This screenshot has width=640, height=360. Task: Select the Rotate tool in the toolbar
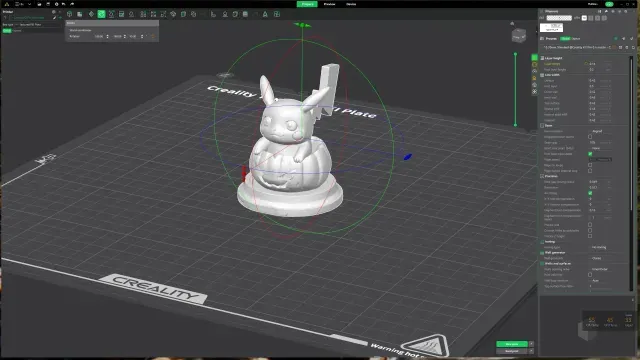point(101,14)
